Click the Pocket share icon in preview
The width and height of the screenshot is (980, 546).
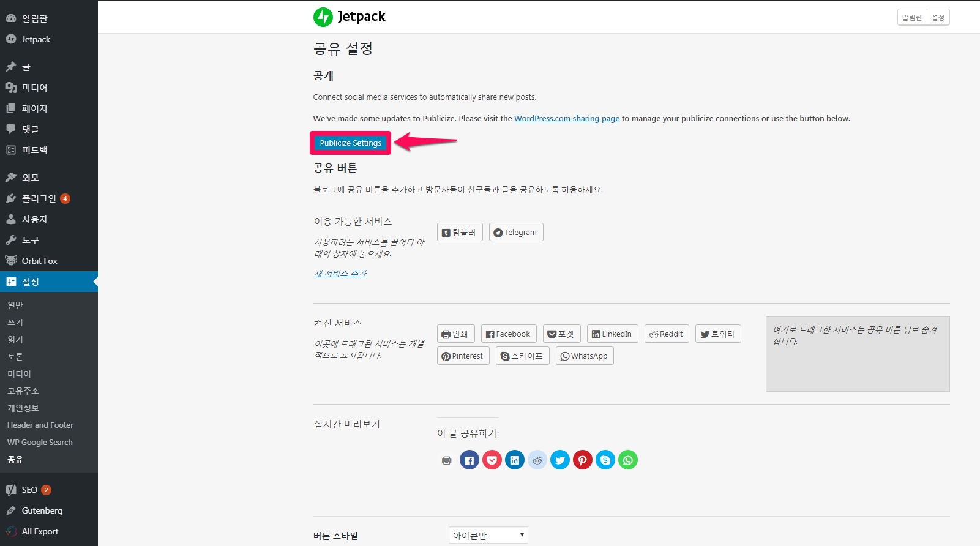pyautogui.click(x=492, y=460)
